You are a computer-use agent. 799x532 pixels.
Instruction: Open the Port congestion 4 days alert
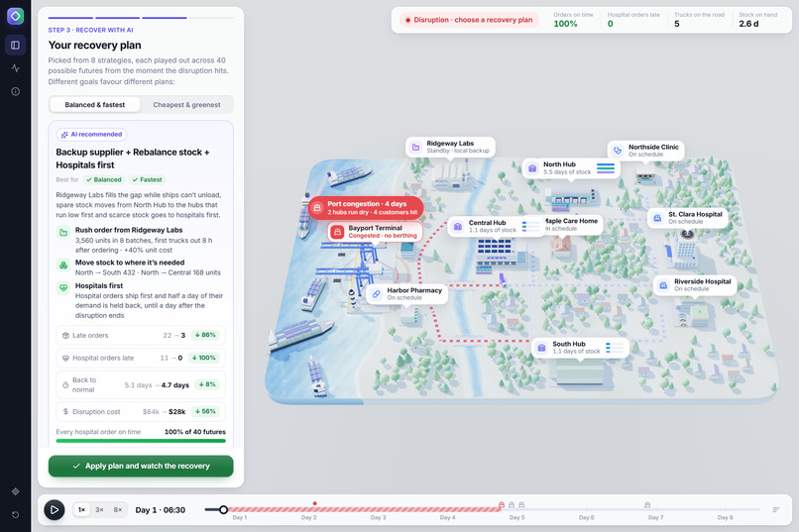366,208
